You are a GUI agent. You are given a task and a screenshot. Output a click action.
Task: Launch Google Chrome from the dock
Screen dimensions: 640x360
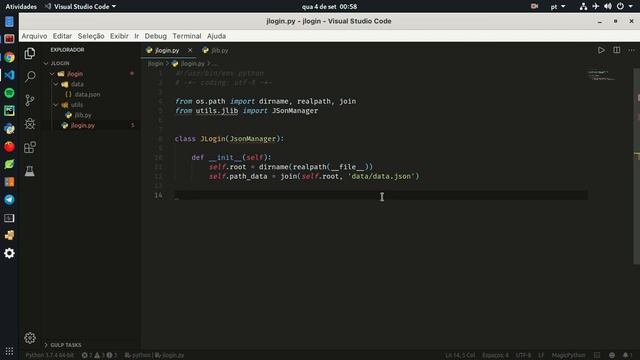point(9,57)
